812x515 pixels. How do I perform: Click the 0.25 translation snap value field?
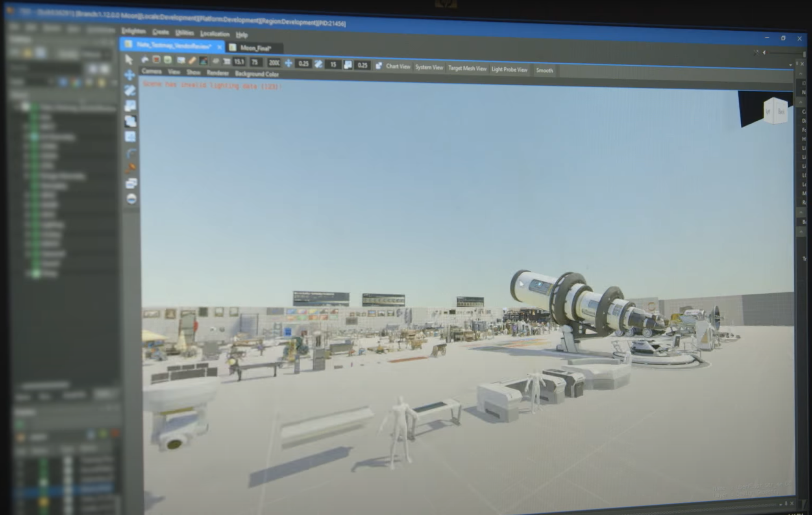[303, 63]
